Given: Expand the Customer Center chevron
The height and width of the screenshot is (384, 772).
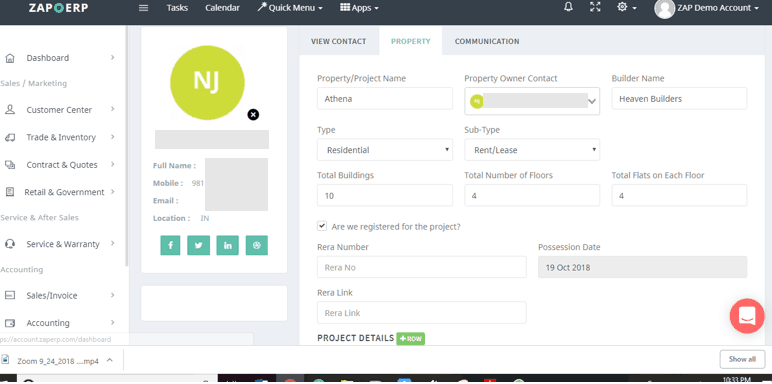Looking at the screenshot, I should tap(112, 109).
